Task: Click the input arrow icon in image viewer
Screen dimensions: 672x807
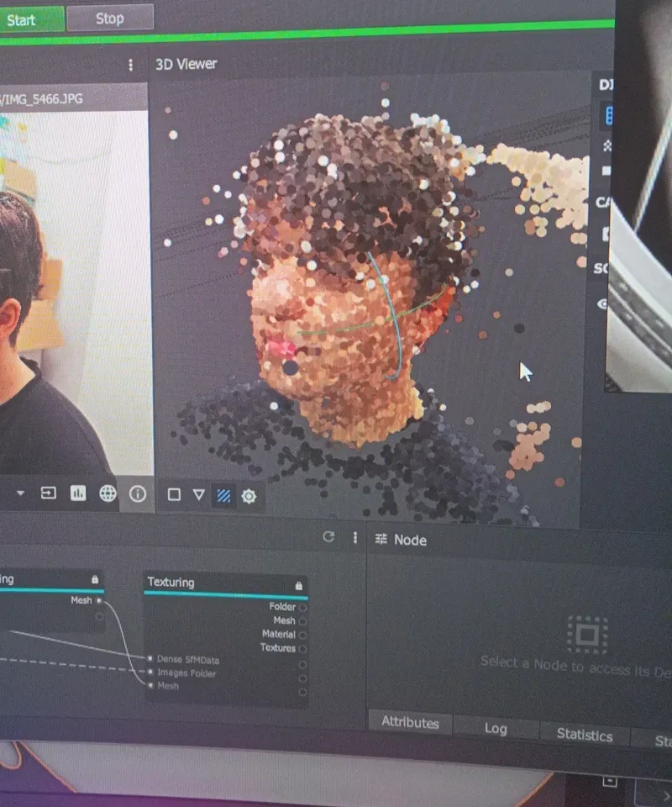Action: 49,493
